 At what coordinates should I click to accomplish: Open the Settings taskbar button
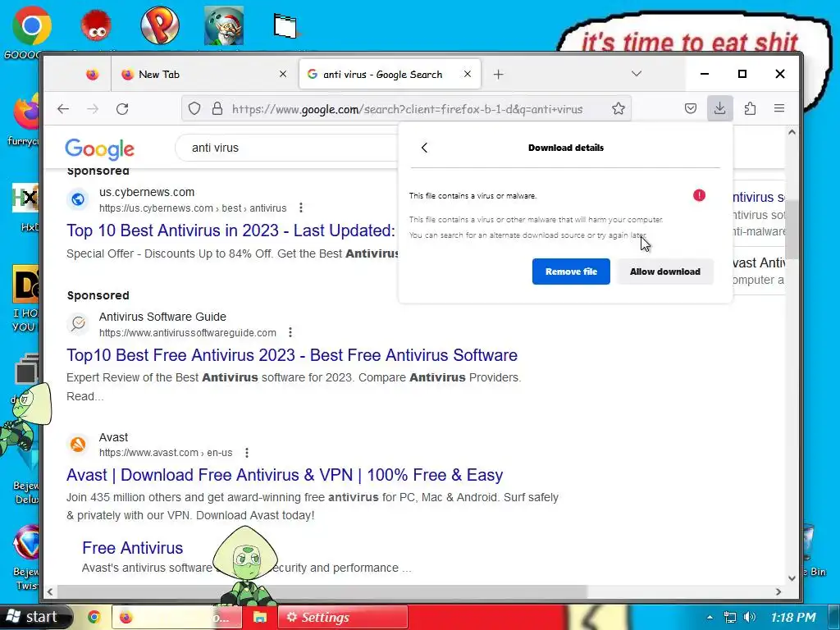click(x=343, y=617)
